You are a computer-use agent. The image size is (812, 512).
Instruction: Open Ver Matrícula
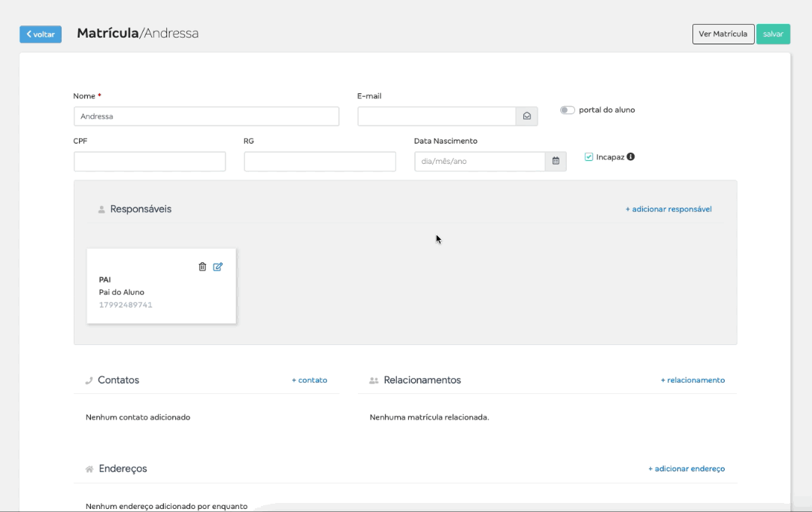[723, 34]
